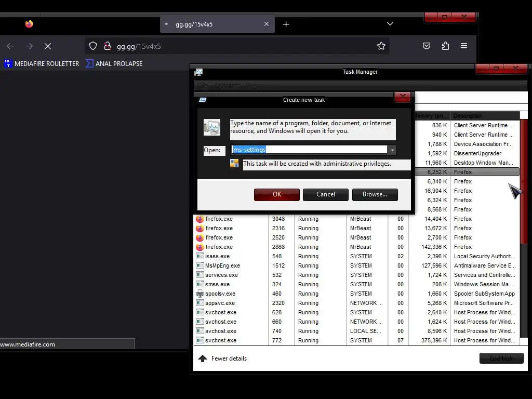Select svchost.exe row with PID 660

[356, 322]
